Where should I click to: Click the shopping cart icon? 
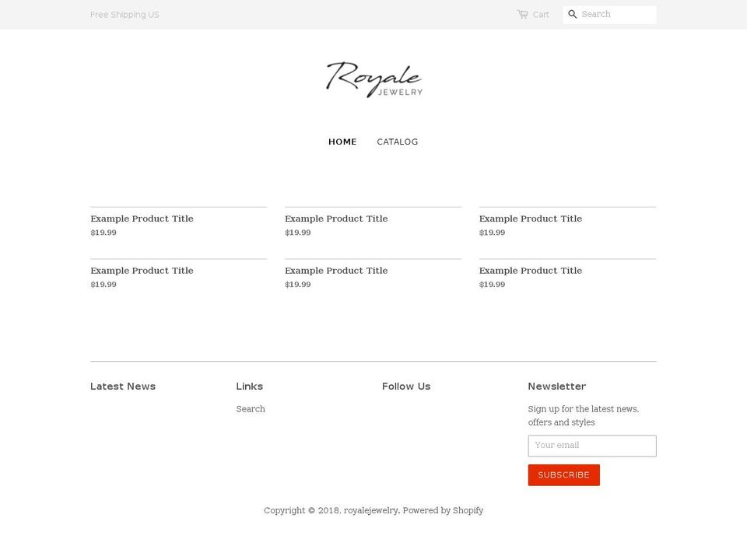coord(523,14)
